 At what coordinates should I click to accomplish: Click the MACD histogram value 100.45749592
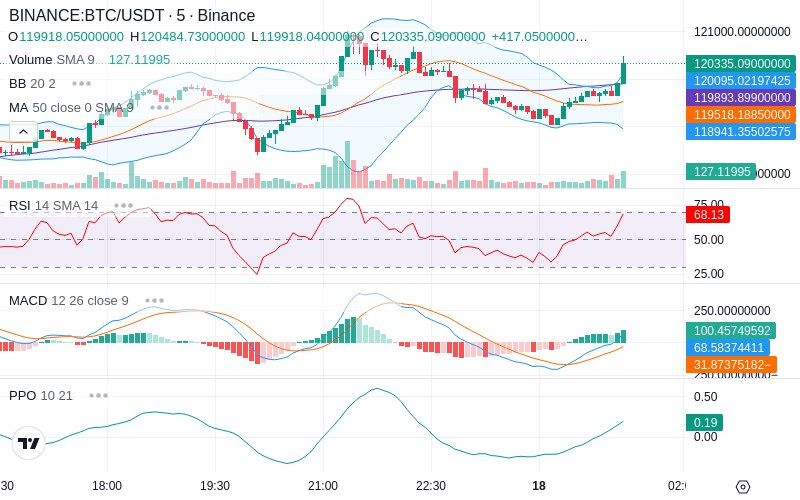coord(731,331)
